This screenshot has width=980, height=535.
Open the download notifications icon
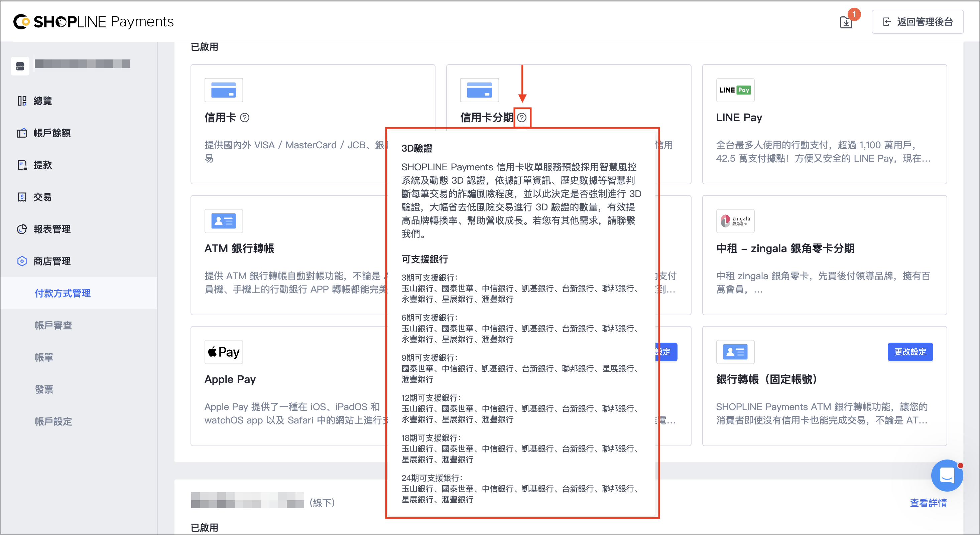coord(846,22)
